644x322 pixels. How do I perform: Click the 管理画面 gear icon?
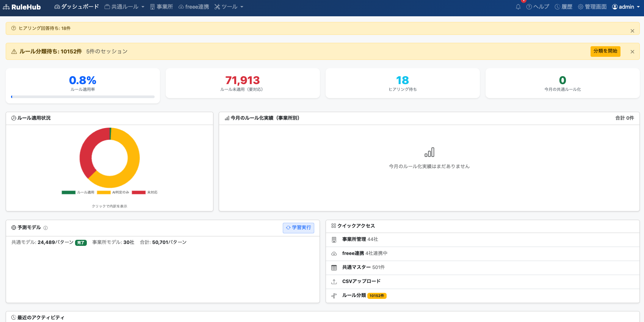(581, 7)
